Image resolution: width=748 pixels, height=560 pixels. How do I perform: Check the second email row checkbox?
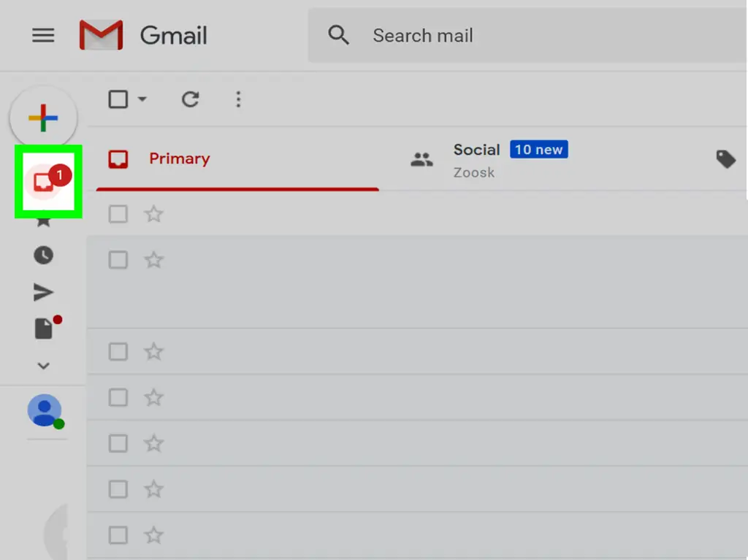(118, 260)
